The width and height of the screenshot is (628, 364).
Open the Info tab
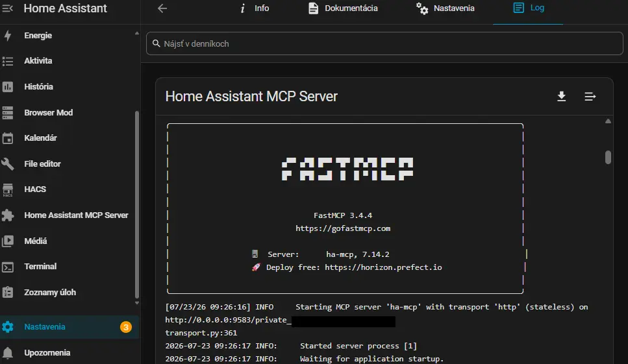(255, 8)
